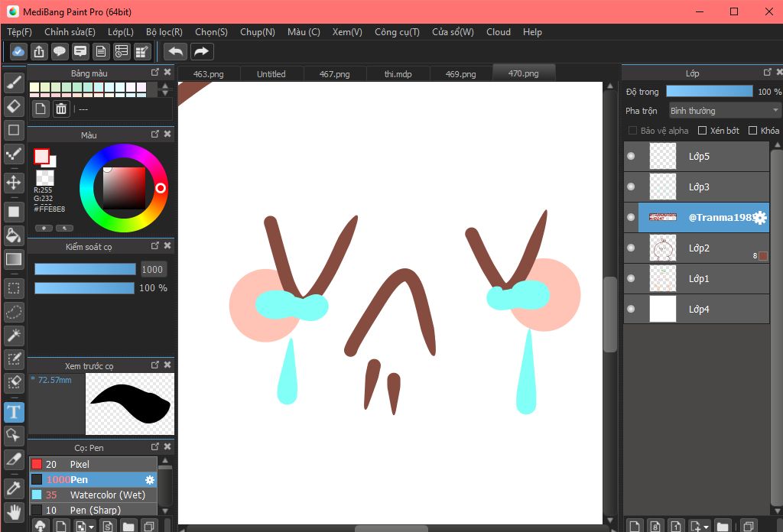Toggle Khóa checkbox

(752, 130)
